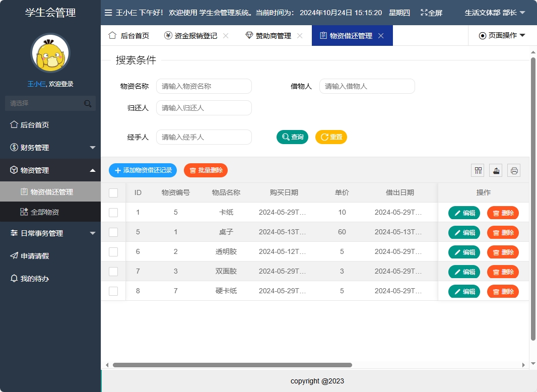
Task: Click the hamburger menu icon to collapse sidebar
Action: (108, 13)
